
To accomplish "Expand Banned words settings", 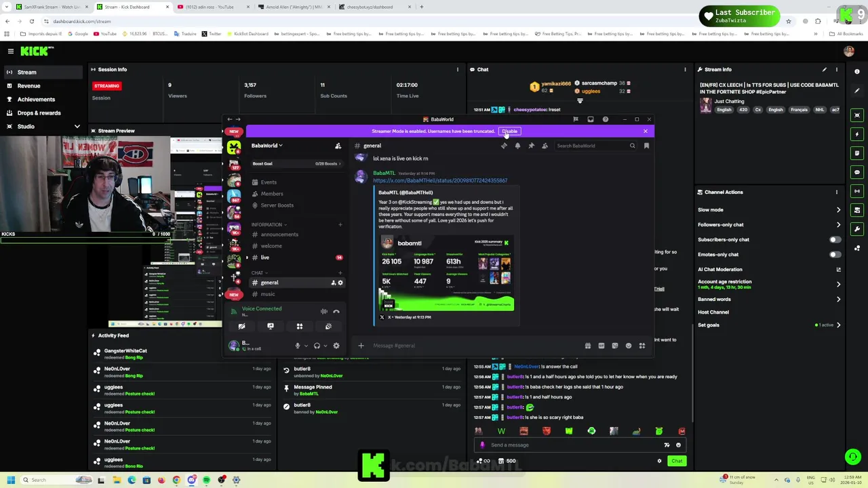I will [x=838, y=300].
